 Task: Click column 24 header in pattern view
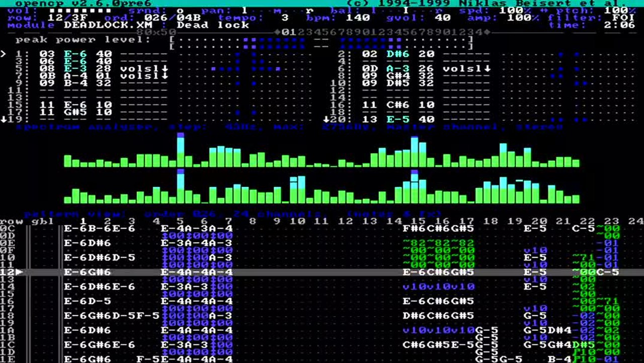pyautogui.click(x=635, y=221)
